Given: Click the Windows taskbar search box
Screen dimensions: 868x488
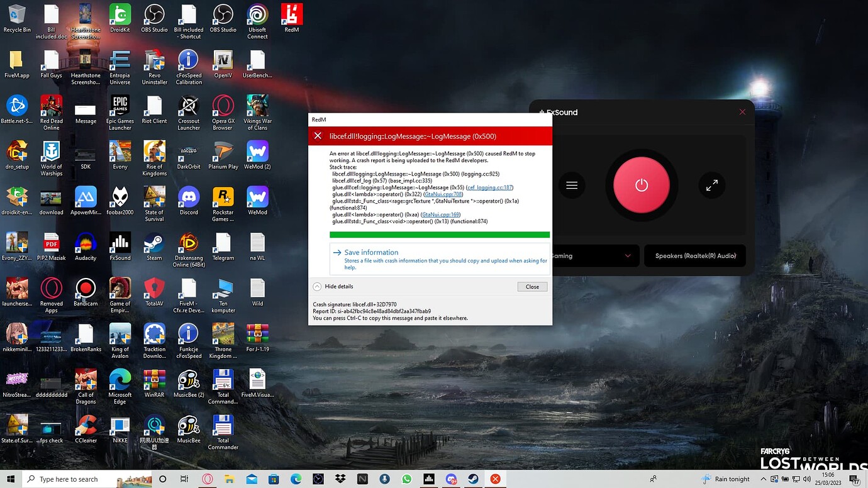Looking at the screenshot, I should [x=88, y=479].
